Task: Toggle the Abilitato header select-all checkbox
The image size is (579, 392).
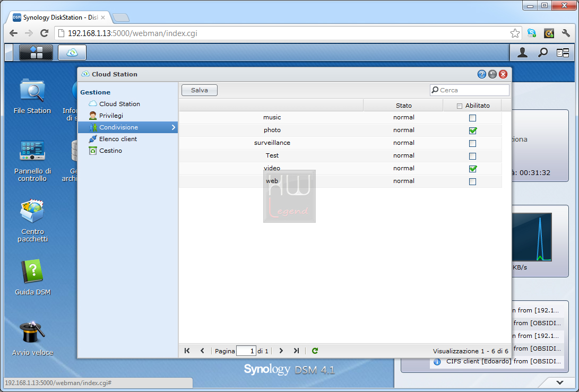Action: (460, 106)
